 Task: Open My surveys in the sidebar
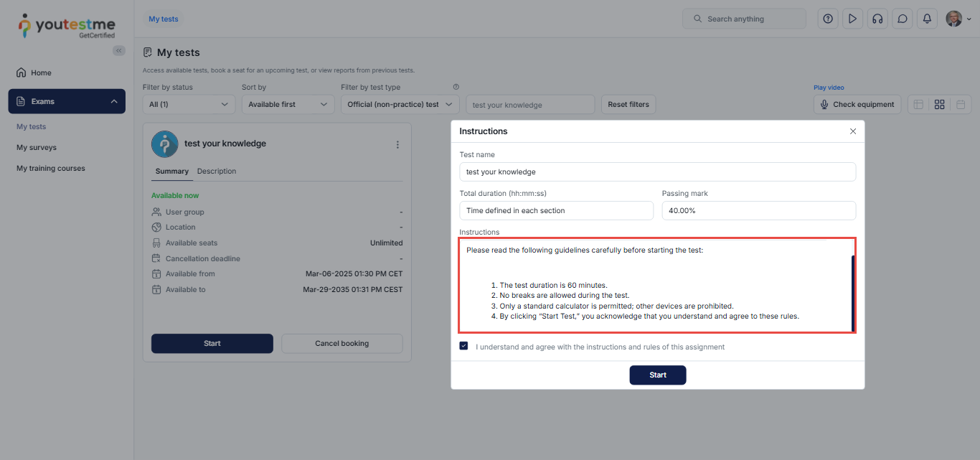pyautogui.click(x=37, y=147)
